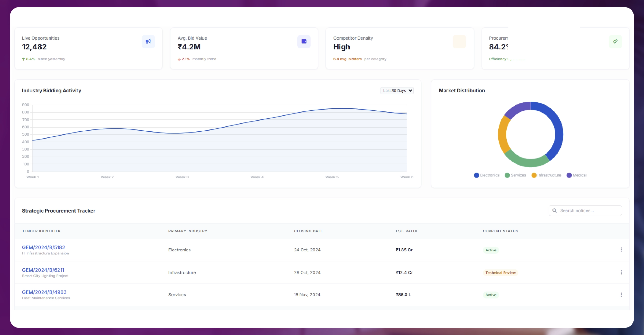Click the megaphone icon on Live Opportunities card
644x335 pixels.
[x=148, y=41]
